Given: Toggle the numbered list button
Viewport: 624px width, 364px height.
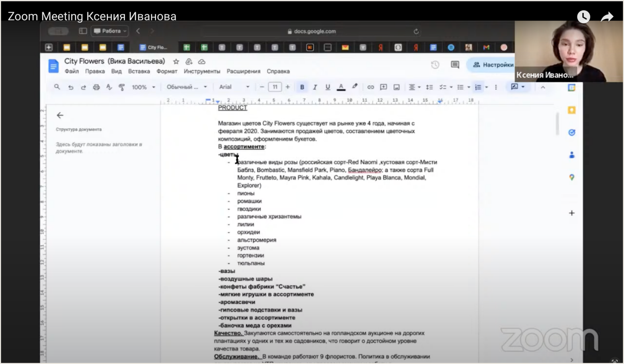Looking at the screenshot, I should coord(478,87).
